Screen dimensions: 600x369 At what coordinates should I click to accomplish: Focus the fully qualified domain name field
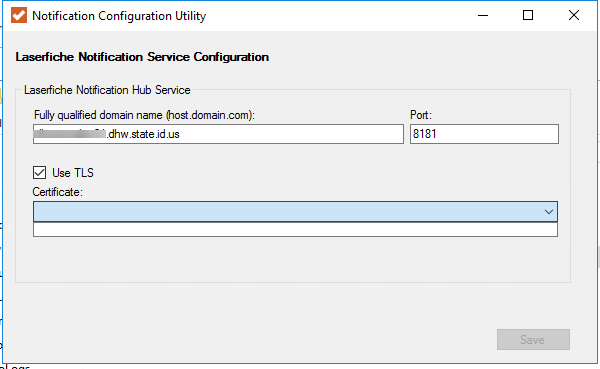218,134
